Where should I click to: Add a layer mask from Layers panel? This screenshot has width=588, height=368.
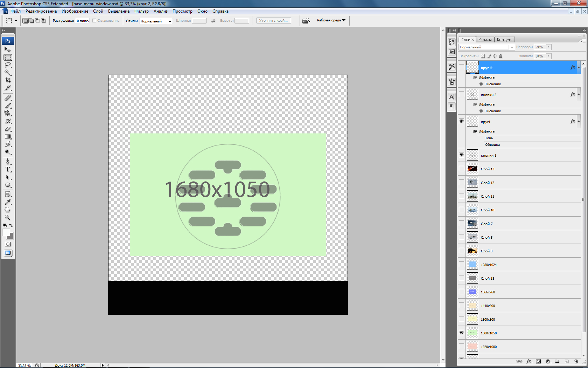[538, 361]
